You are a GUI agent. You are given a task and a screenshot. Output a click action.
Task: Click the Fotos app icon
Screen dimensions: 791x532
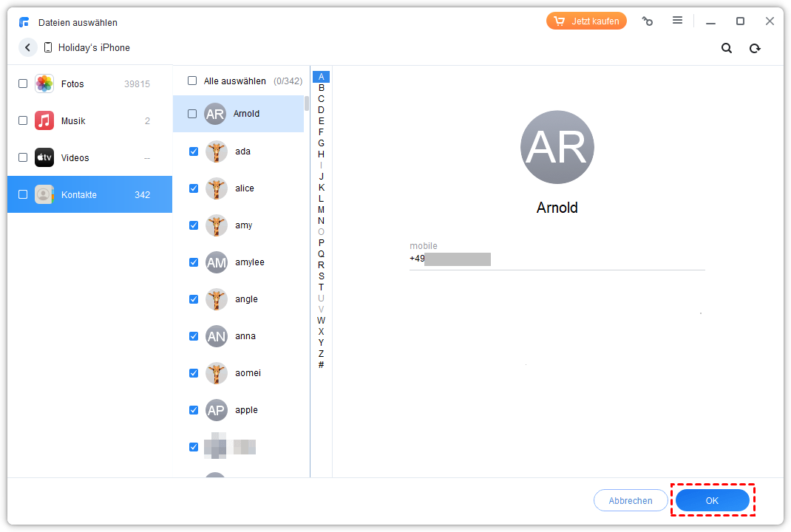tap(44, 83)
